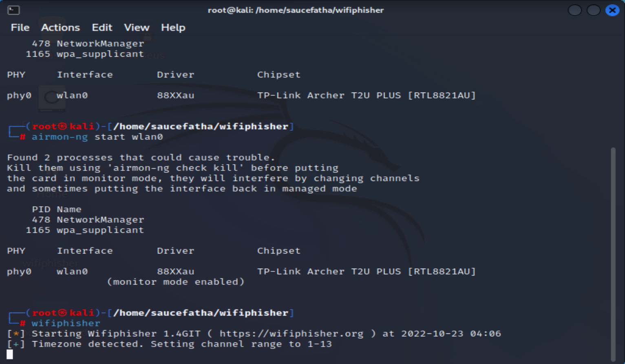Open the File menu
This screenshot has width=625, height=364.
point(19,27)
